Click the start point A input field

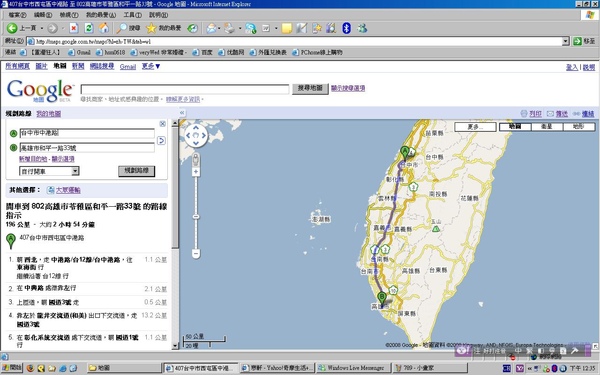coord(87,133)
